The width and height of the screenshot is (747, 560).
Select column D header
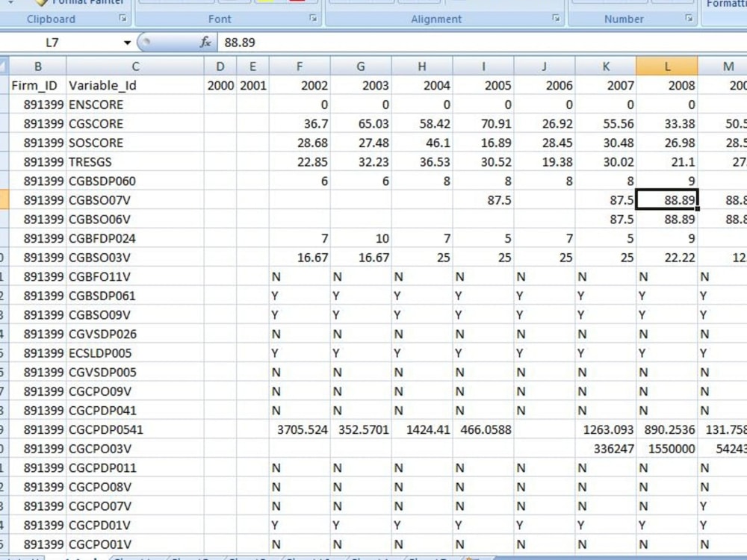pos(220,66)
